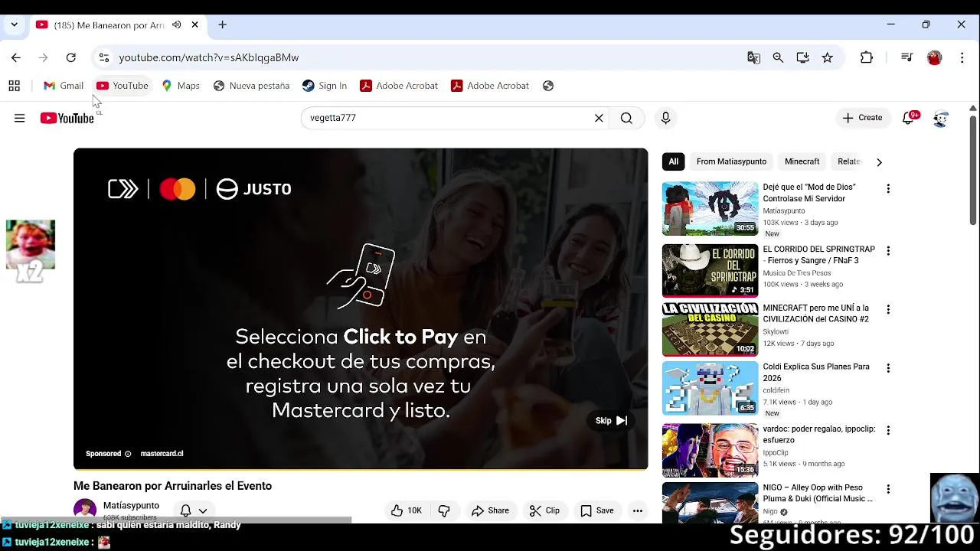The height and width of the screenshot is (551, 980).
Task: Run the search with the magnifier button
Action: click(x=626, y=118)
